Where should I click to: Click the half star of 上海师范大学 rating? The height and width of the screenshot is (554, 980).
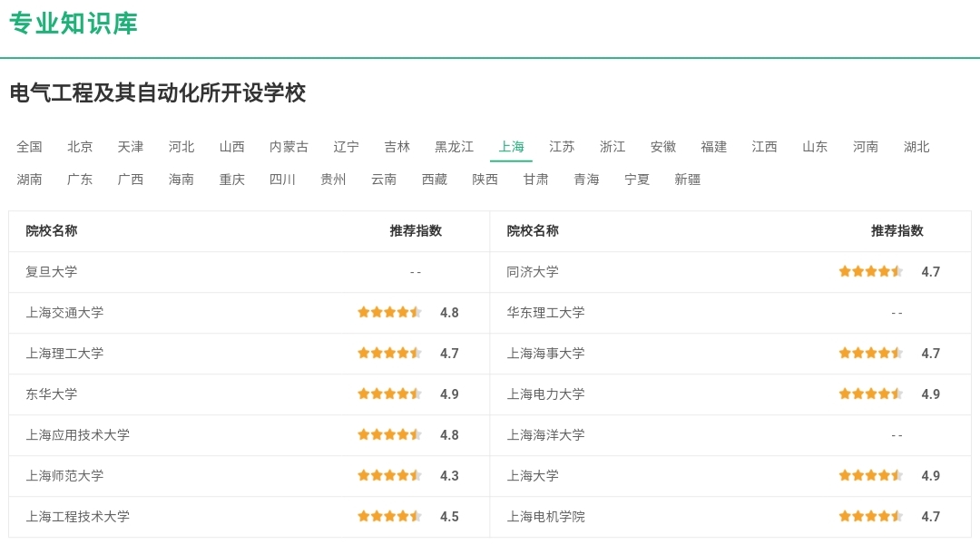pos(416,475)
